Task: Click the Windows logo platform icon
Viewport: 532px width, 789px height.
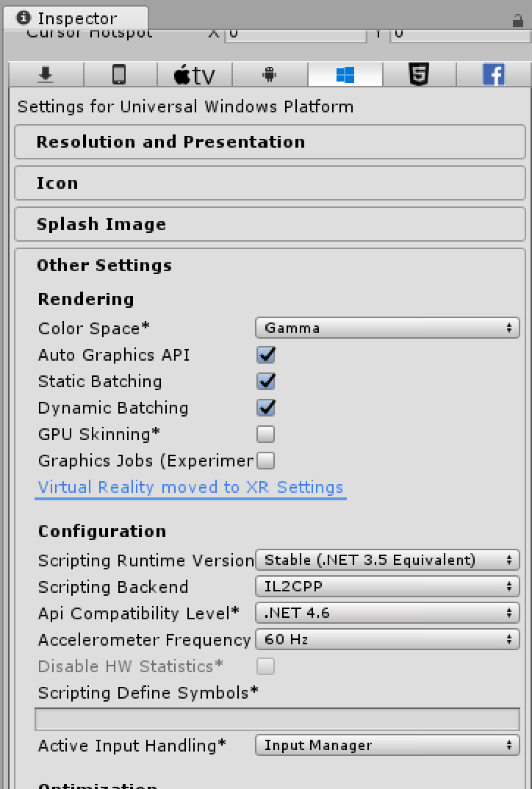Action: 345,74
